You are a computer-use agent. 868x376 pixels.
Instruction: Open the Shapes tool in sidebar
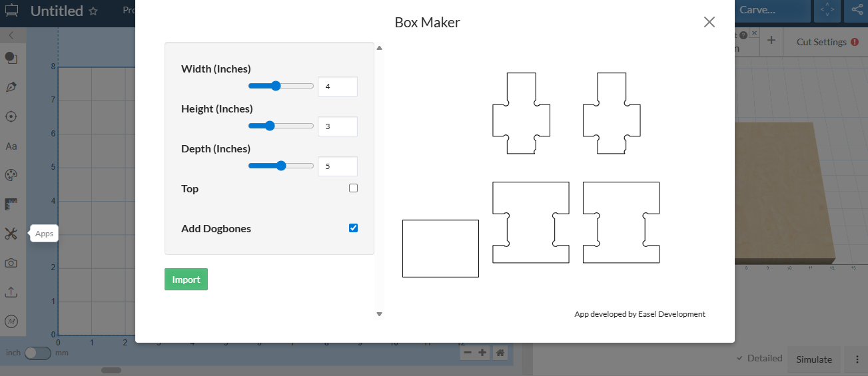[11, 58]
